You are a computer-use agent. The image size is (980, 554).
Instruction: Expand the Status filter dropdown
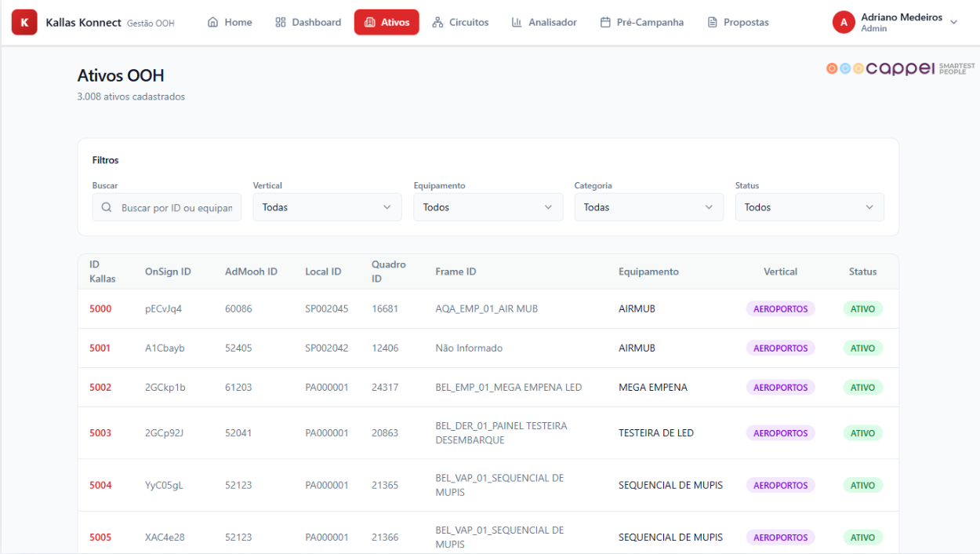click(809, 207)
